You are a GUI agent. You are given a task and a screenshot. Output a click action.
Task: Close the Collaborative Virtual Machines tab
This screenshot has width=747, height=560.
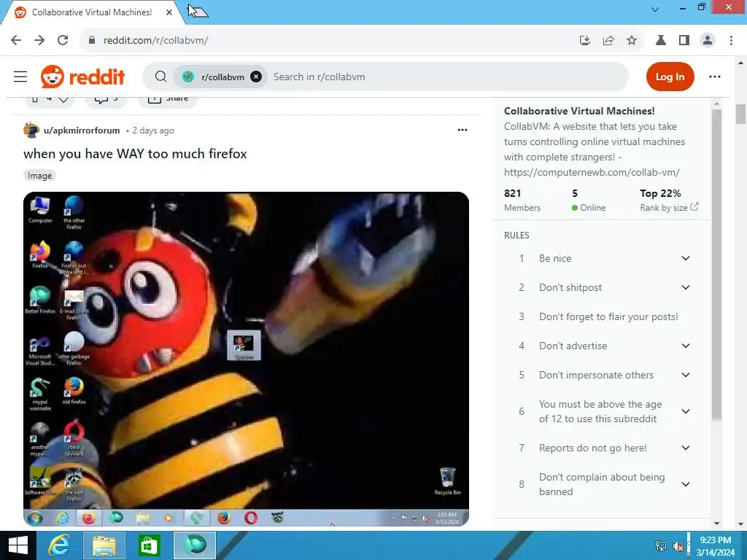click(x=169, y=12)
